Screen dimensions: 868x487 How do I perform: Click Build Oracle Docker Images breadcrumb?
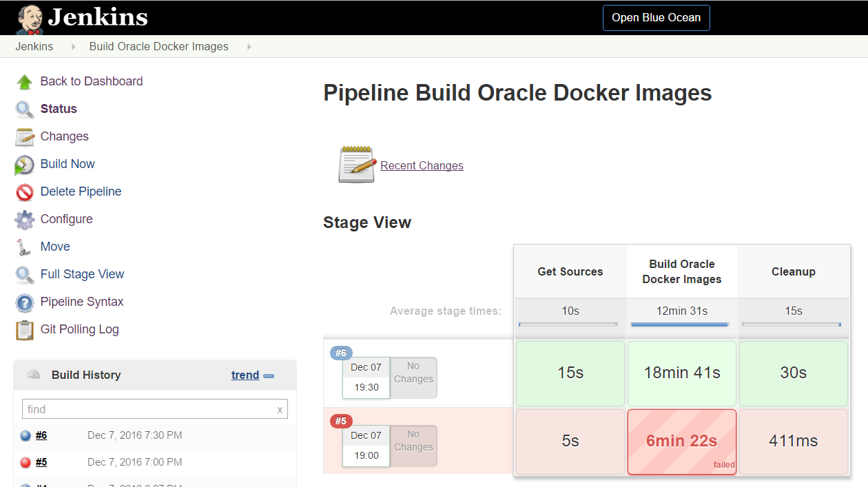[x=158, y=47]
